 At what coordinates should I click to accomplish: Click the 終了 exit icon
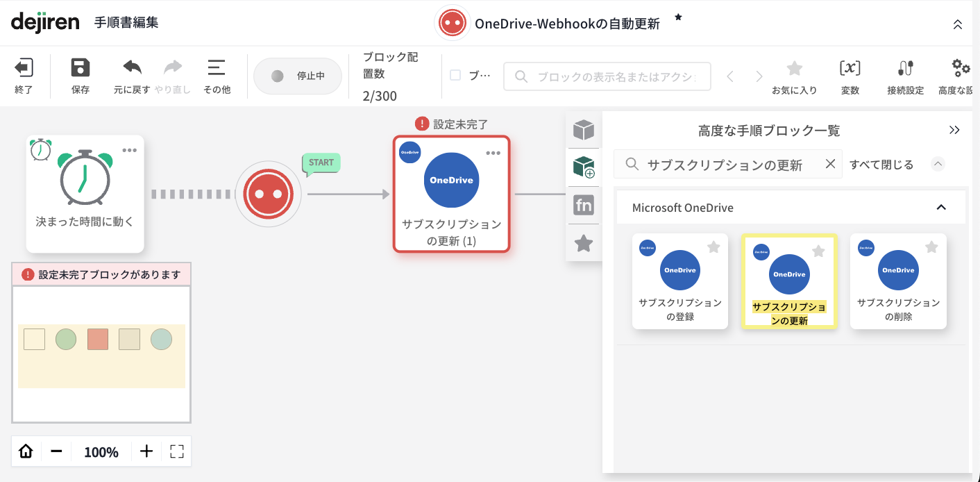click(24, 68)
